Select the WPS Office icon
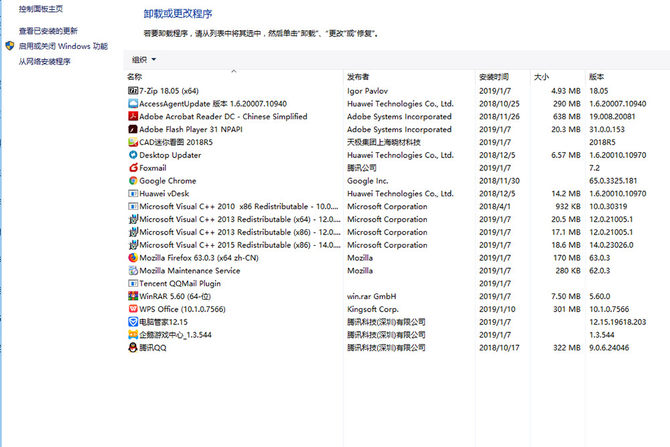Screen dimensions: 670x447 point(133,309)
